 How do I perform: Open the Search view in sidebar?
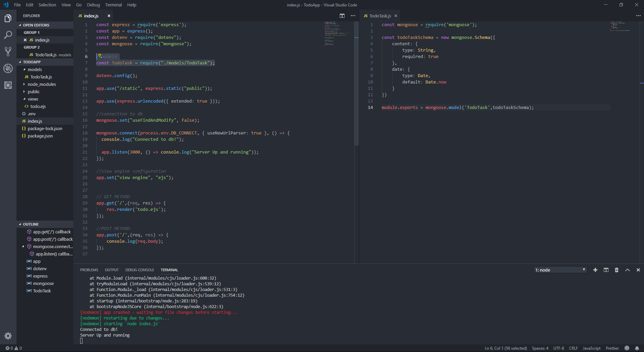8,35
